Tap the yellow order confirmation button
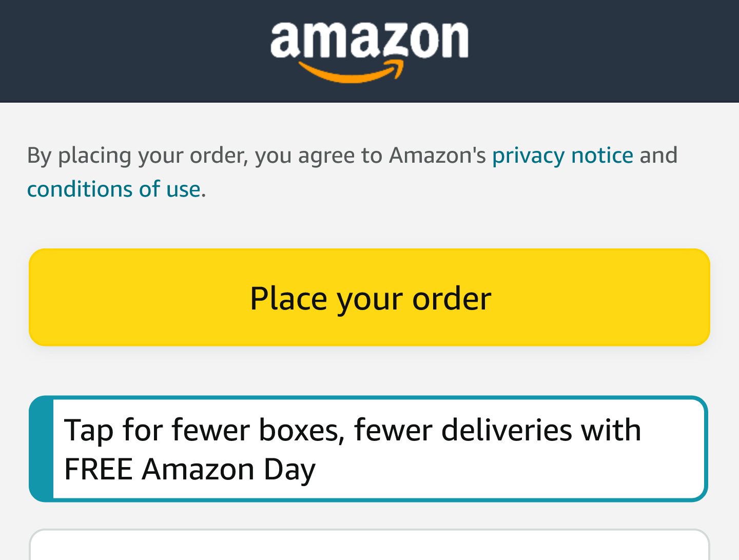This screenshot has height=560, width=739. point(368,297)
